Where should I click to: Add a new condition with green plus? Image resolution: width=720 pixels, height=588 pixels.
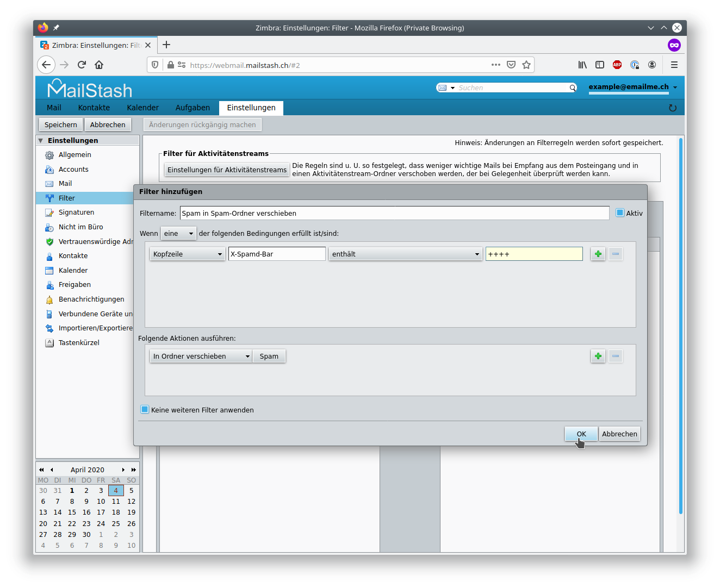pyautogui.click(x=598, y=254)
